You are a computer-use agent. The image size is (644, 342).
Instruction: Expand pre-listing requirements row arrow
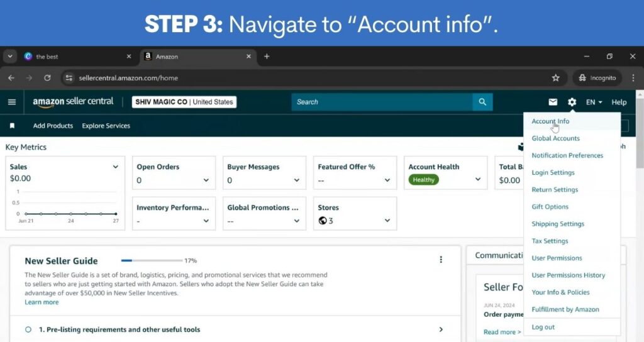[x=441, y=329]
